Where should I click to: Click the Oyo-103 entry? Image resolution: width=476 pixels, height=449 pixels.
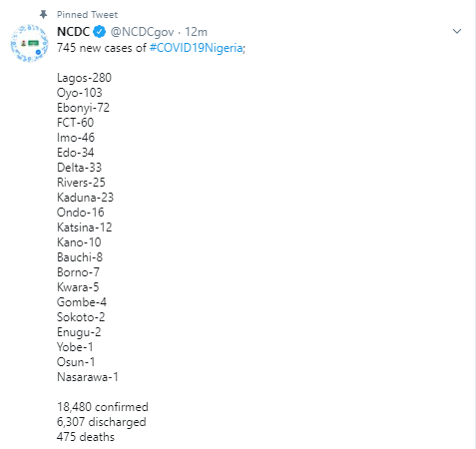(x=80, y=93)
